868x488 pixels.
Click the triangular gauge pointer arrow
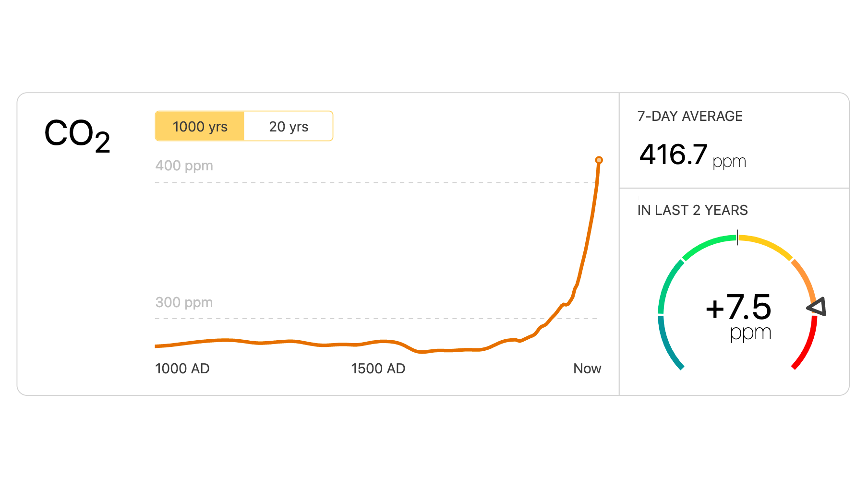817,307
